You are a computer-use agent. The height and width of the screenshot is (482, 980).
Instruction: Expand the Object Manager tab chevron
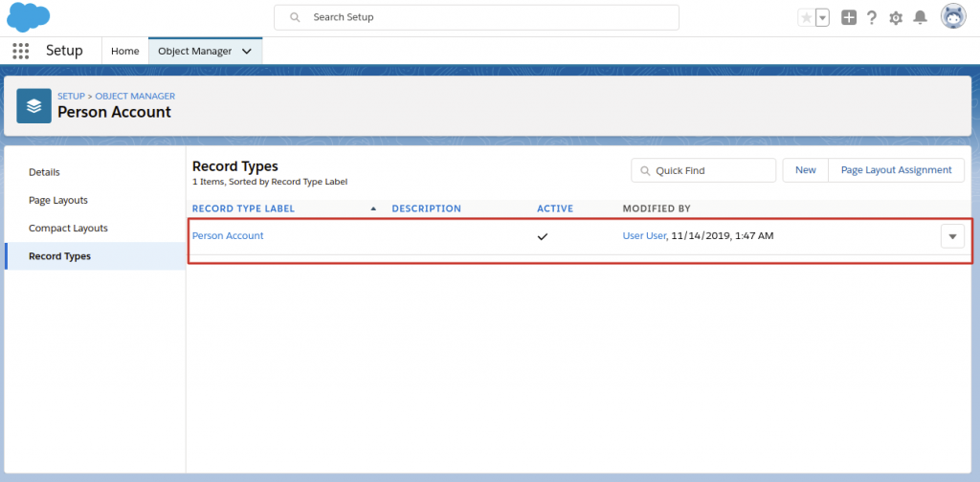[247, 51]
